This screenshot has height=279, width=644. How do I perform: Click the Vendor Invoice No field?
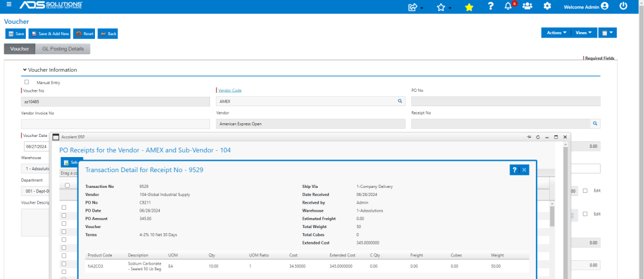(x=115, y=124)
